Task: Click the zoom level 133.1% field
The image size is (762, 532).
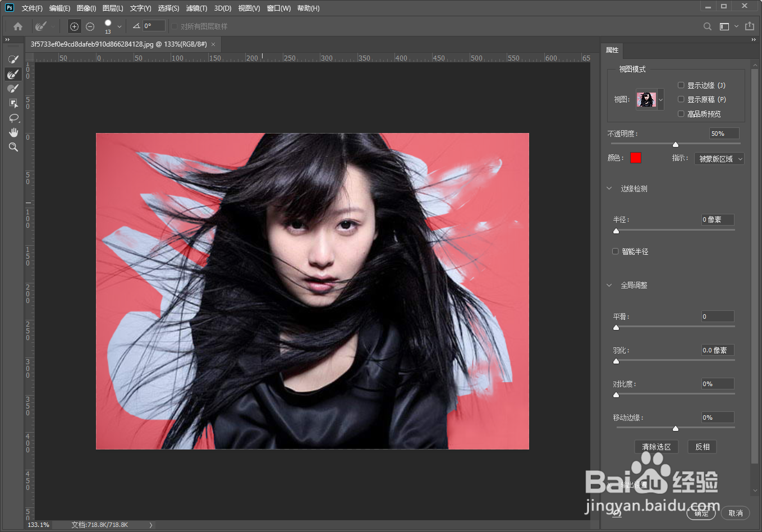Action: 39,525
